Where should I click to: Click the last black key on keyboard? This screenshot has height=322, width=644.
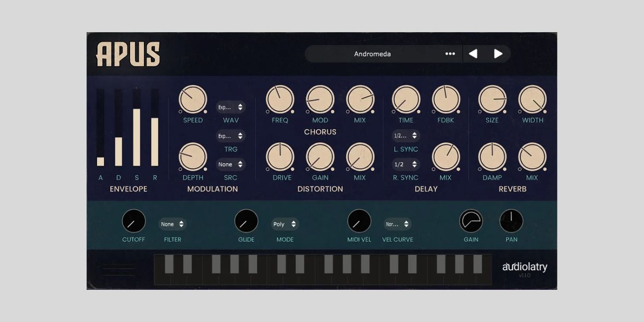point(478,264)
